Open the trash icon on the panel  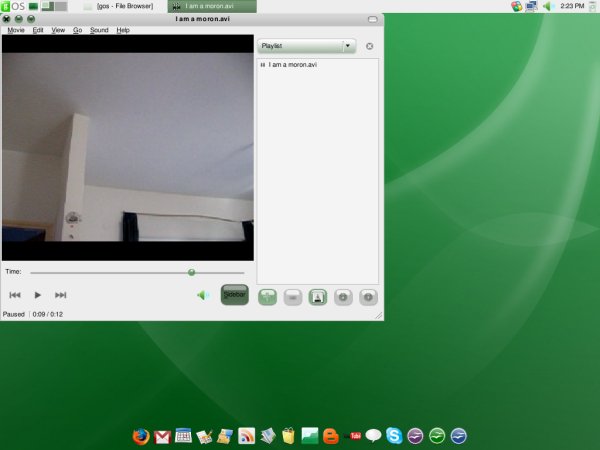(593, 6)
